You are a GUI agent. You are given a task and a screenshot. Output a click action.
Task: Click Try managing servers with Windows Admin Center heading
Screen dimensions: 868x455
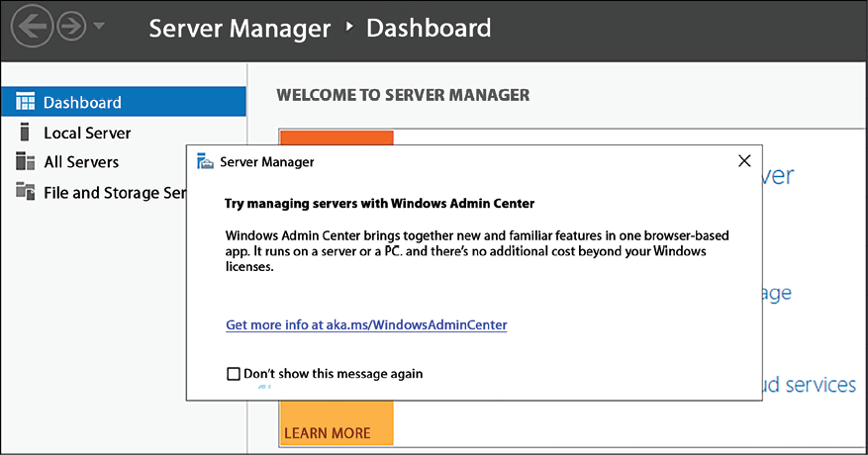click(379, 204)
